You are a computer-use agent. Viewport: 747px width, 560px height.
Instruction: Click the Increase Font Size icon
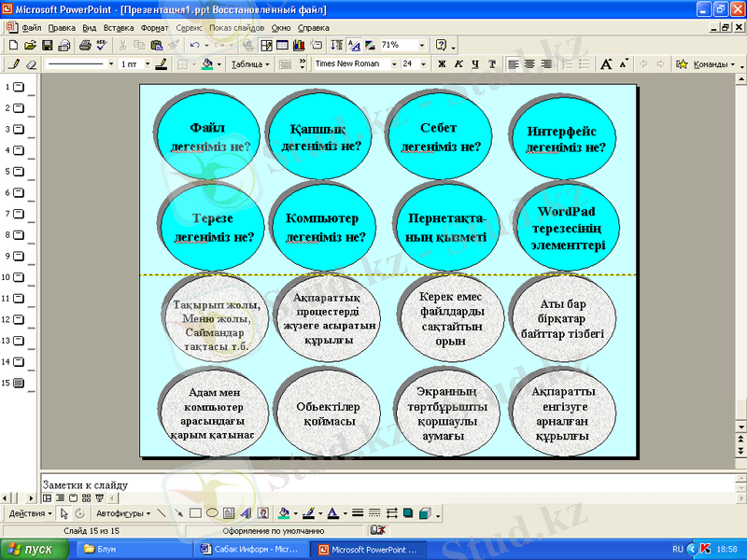606,64
